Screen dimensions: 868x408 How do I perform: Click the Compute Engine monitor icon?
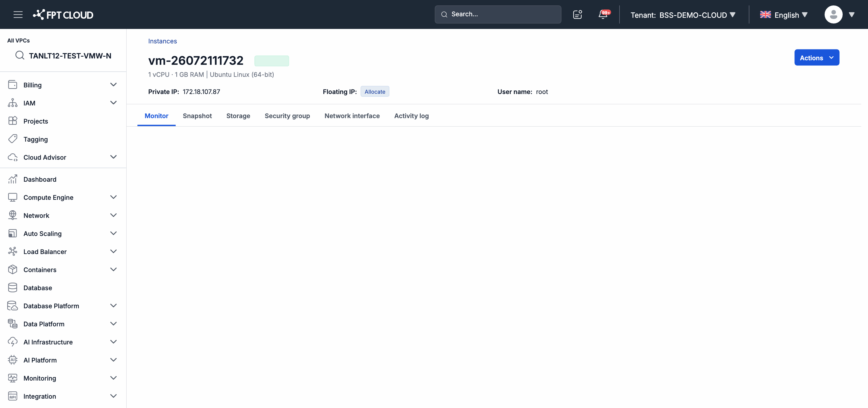tap(12, 197)
